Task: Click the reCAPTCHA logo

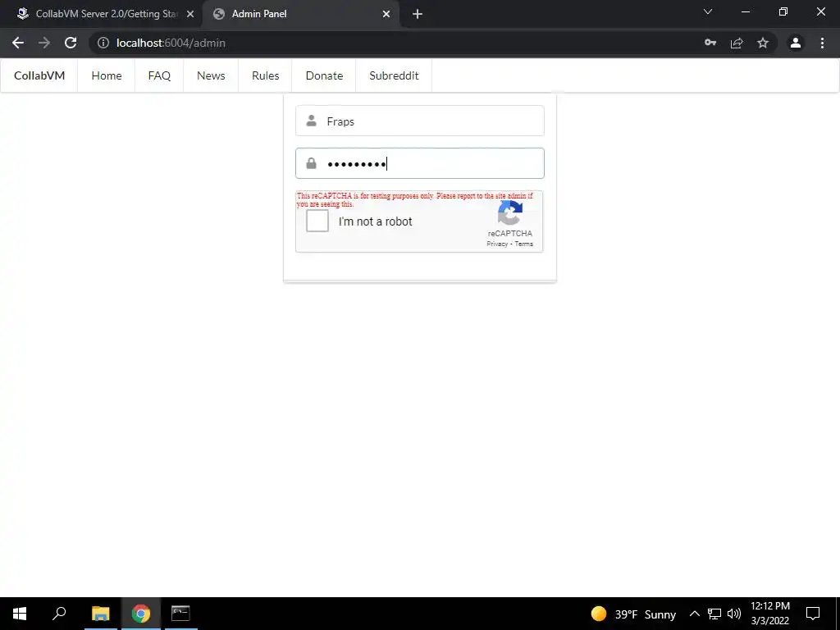Action: coord(510,213)
